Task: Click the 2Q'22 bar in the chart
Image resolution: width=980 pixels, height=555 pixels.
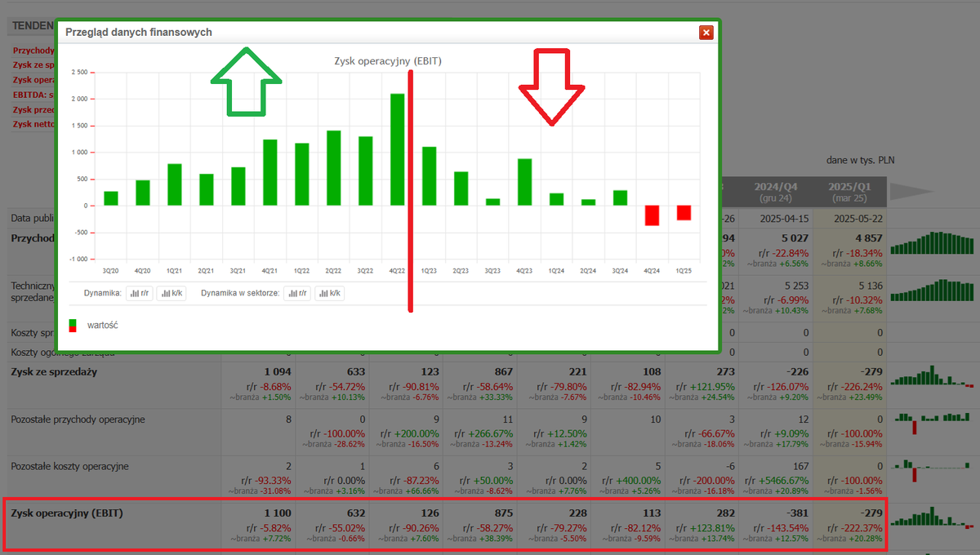Action: (x=333, y=168)
